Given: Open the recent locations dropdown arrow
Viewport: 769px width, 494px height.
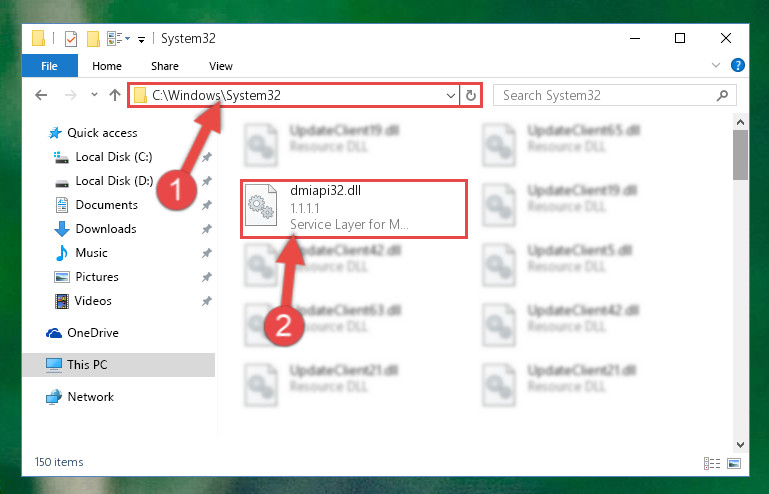Looking at the screenshot, I should (x=94, y=95).
